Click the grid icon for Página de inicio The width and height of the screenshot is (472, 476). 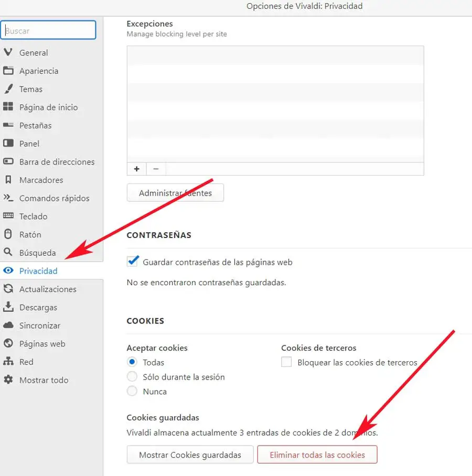click(8, 106)
